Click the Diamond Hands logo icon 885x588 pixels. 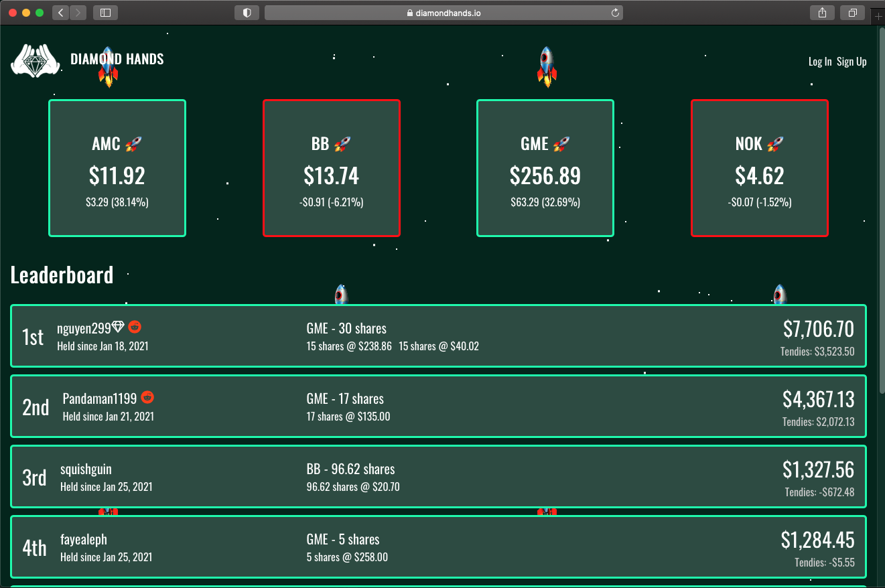(36, 61)
